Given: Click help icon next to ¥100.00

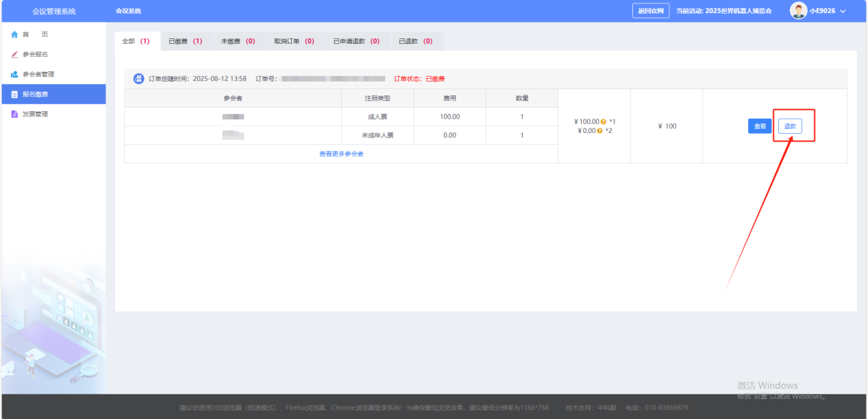Looking at the screenshot, I should 603,122.
